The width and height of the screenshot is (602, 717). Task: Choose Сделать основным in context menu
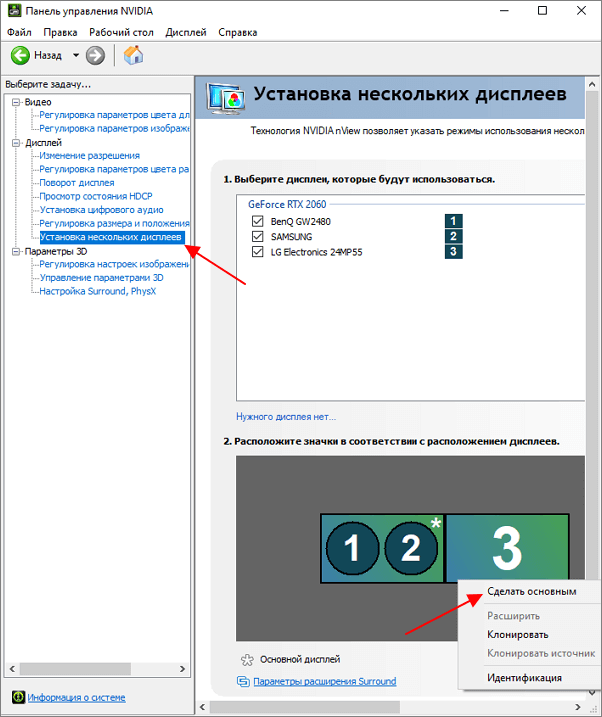[532, 591]
